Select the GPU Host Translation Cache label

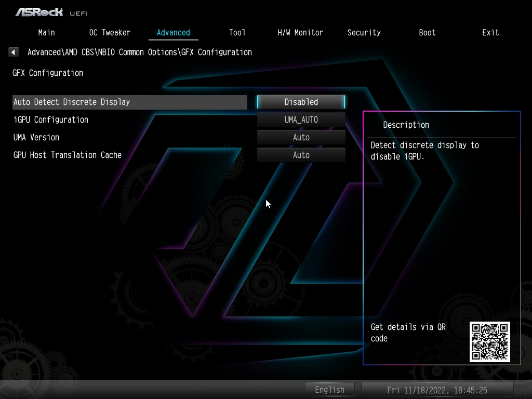(x=68, y=155)
